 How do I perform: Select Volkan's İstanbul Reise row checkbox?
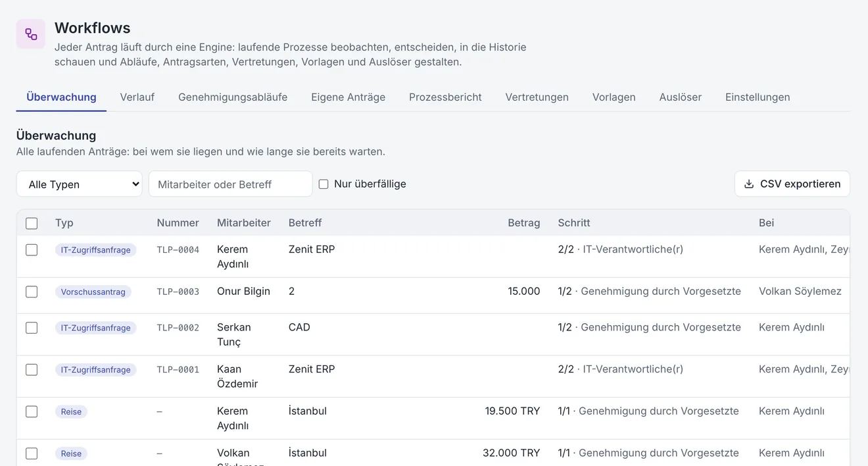tap(32, 453)
